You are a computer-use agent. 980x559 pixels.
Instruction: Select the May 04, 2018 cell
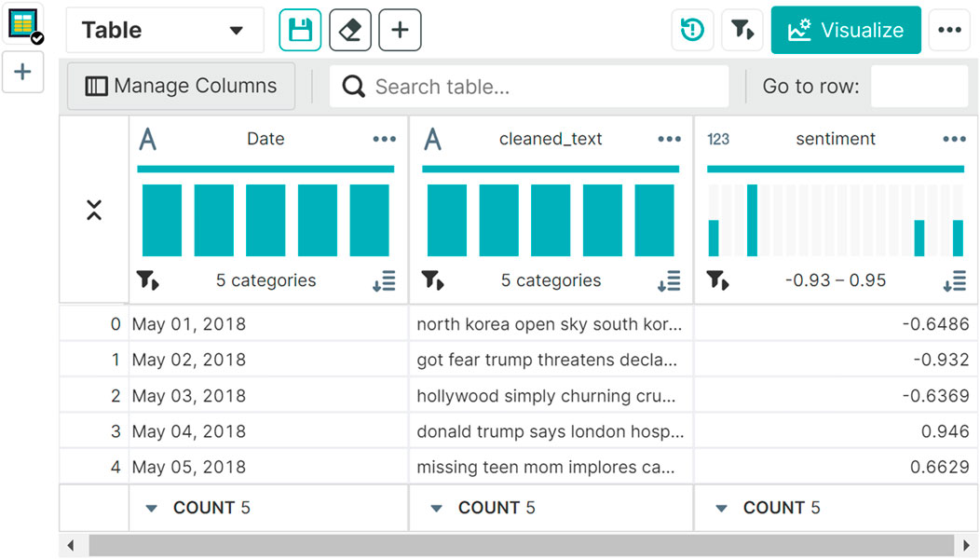268,431
